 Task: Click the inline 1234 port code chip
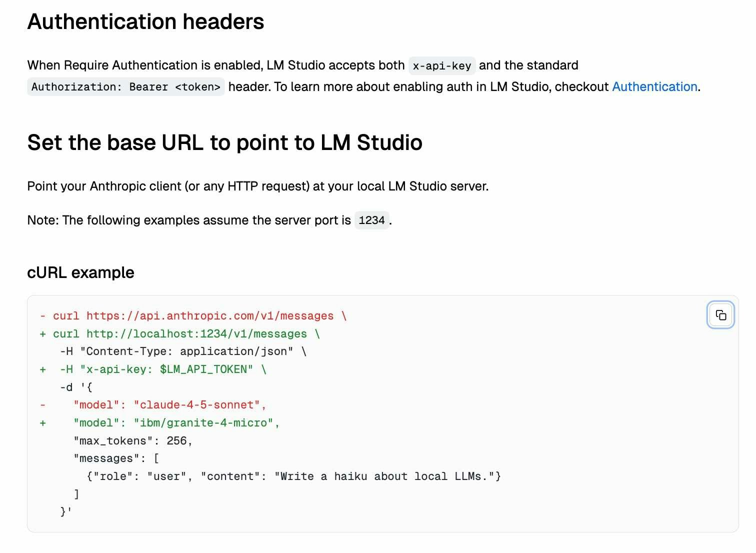[371, 220]
